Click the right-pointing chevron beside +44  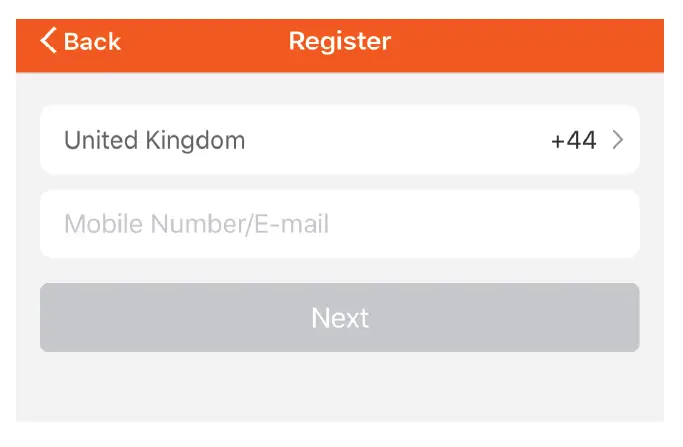click(618, 140)
